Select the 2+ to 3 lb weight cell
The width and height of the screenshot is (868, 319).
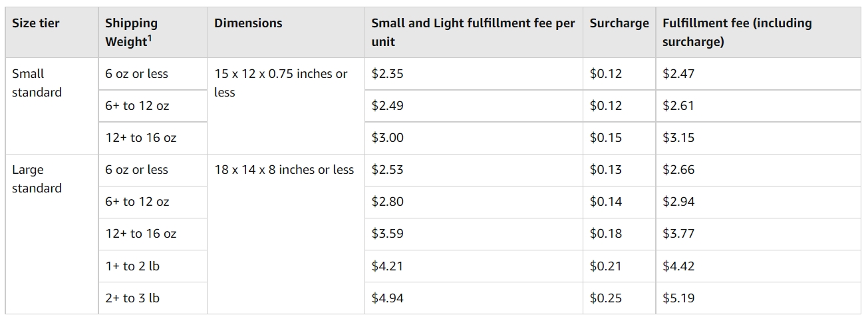[153, 298]
